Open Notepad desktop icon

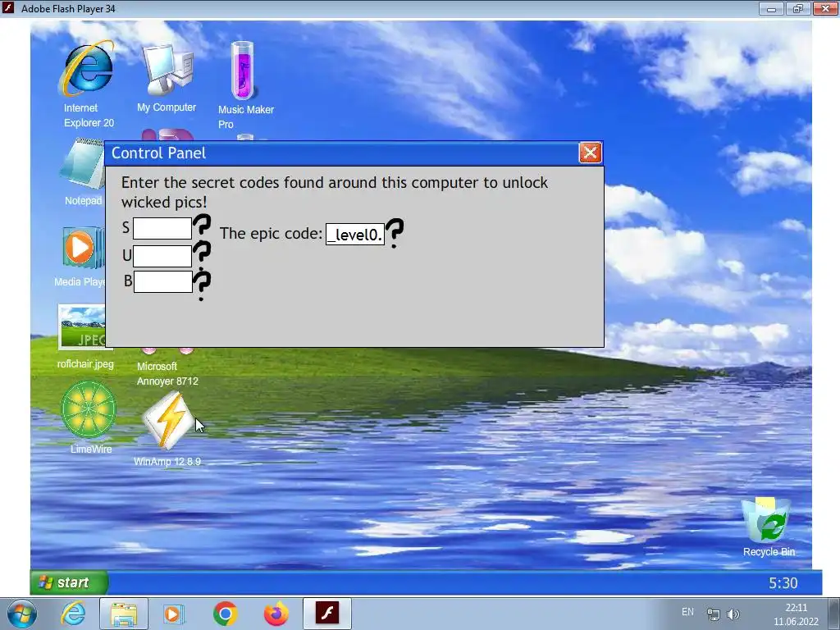pyautogui.click(x=82, y=164)
